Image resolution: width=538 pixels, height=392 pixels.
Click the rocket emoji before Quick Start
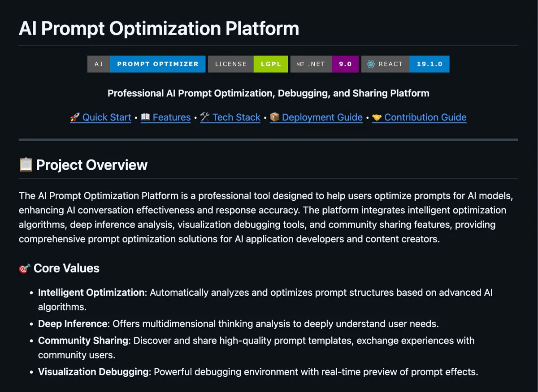point(74,117)
